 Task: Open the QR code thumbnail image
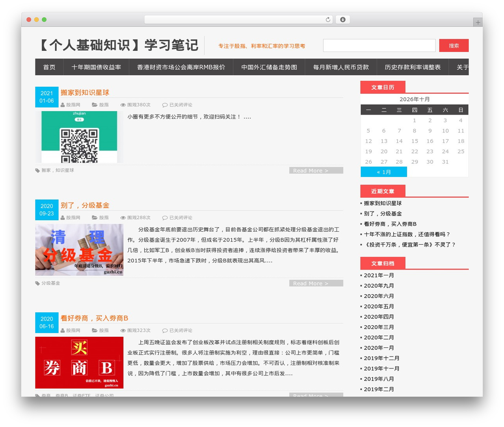(x=79, y=137)
